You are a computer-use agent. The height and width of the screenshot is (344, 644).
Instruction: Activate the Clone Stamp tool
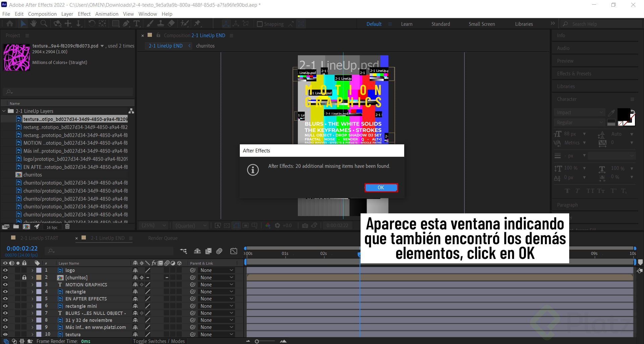click(x=161, y=23)
